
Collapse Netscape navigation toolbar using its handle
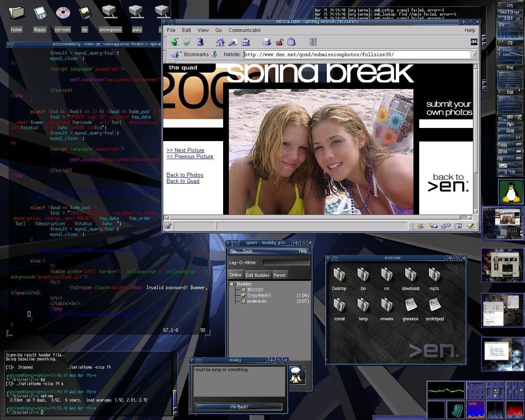[166, 42]
